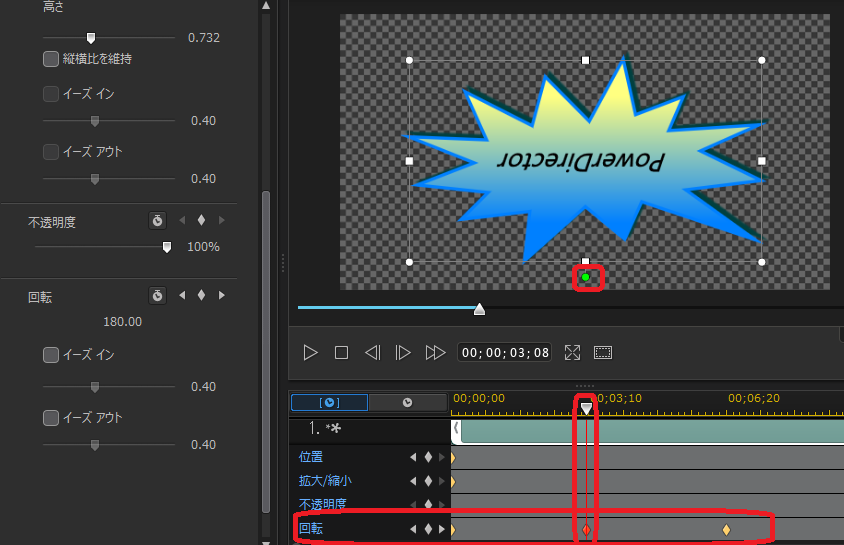Click the top-center resize handle of the object

[586, 60]
